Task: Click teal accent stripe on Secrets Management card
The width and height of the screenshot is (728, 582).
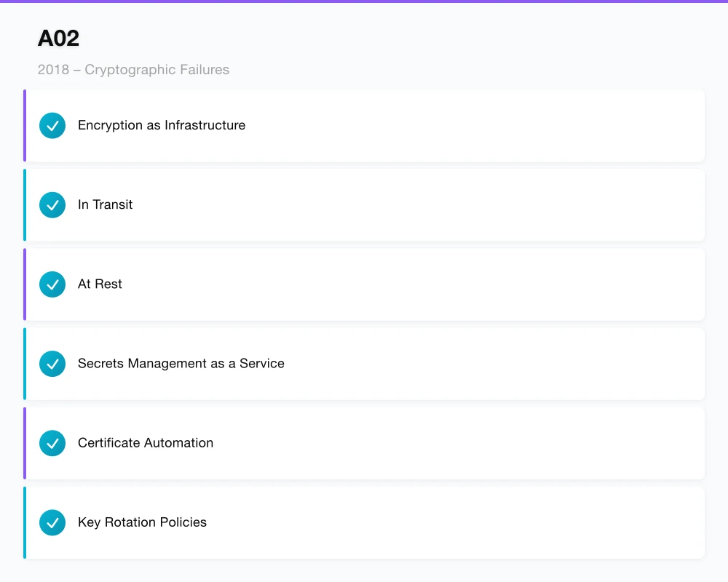Action: coord(25,364)
